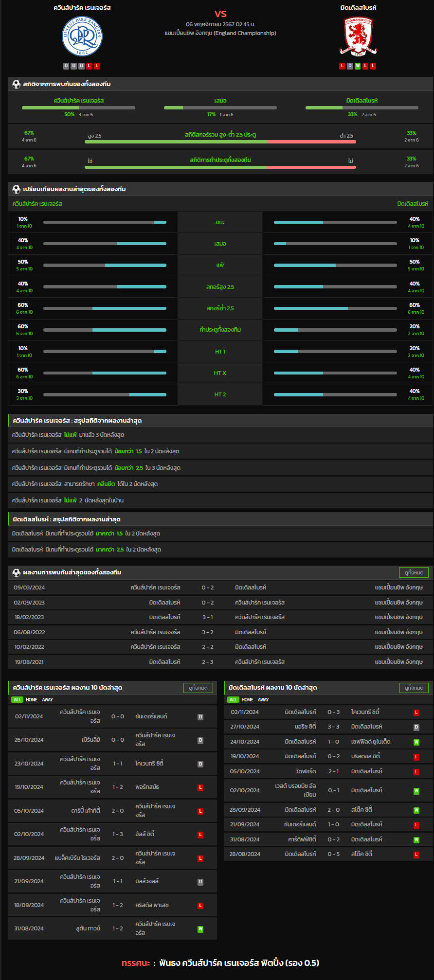The width and height of the screenshot is (434, 980).
Task: Open 'ดูทั้งหมด' button in Middlesbrough last 10 section
Action: click(x=414, y=688)
